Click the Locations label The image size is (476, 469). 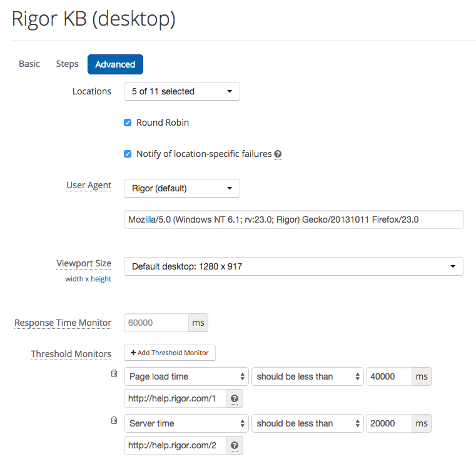[x=92, y=91]
